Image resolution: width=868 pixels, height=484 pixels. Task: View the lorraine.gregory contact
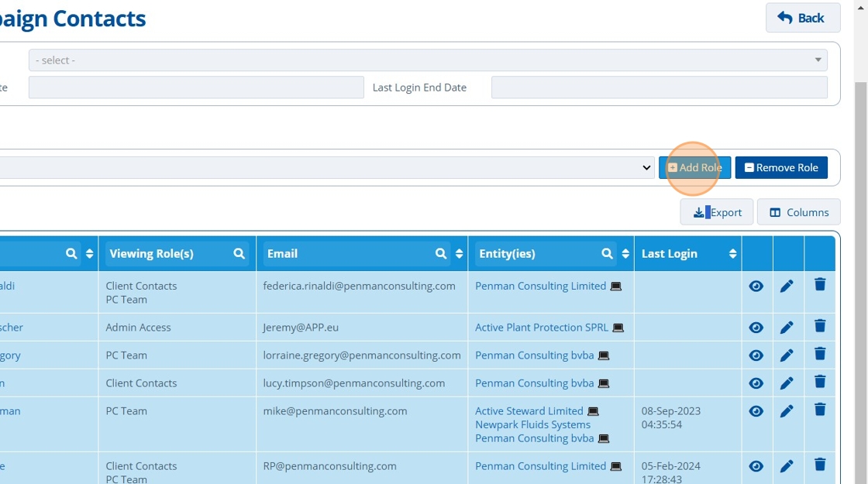click(x=756, y=355)
